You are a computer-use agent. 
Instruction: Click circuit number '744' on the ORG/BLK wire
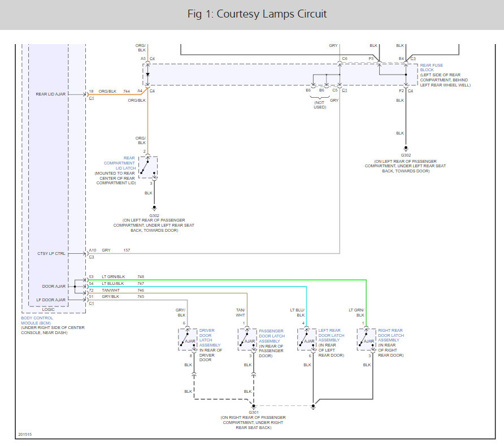pos(127,92)
